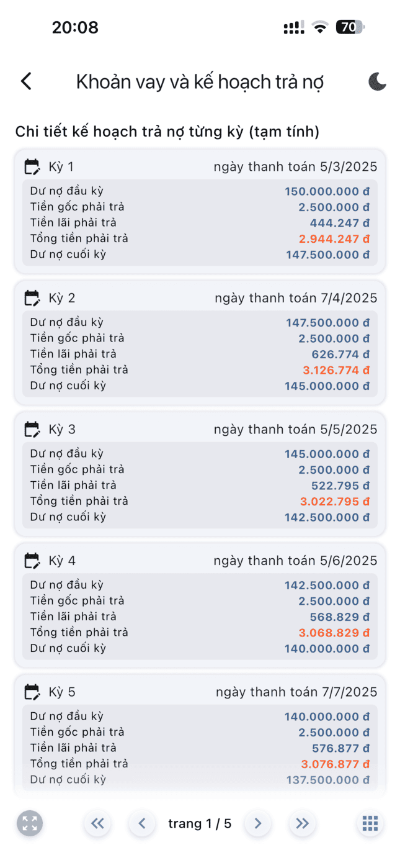Click the 'trang 1 / 5' page indicator

200,824
